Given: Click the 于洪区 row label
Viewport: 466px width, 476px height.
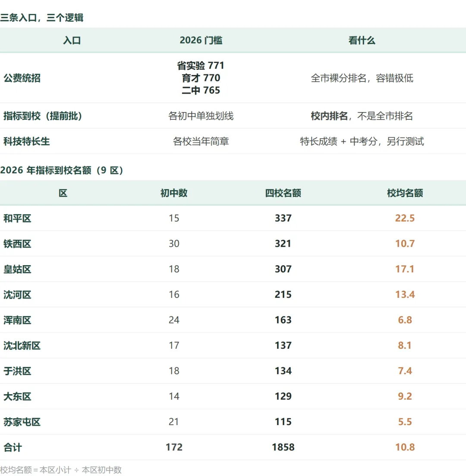Looking at the screenshot, I should pos(17,371).
